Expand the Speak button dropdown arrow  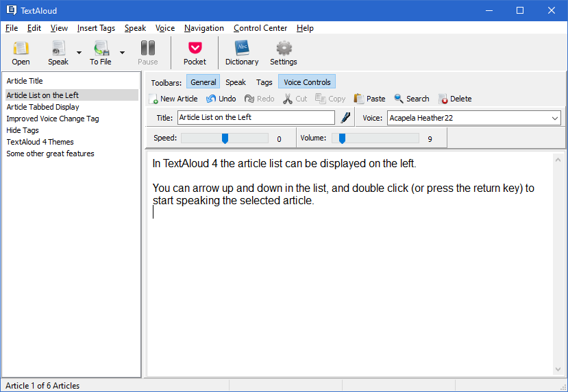[x=79, y=53]
